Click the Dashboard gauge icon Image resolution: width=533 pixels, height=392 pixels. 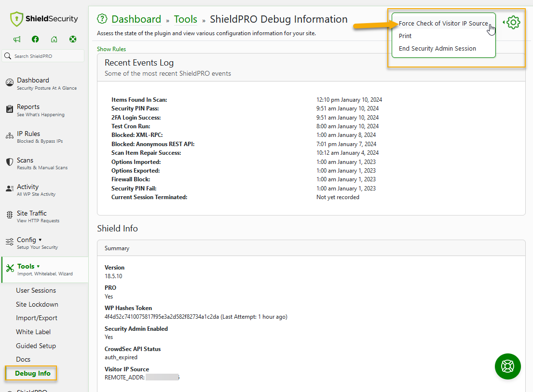(x=10, y=82)
